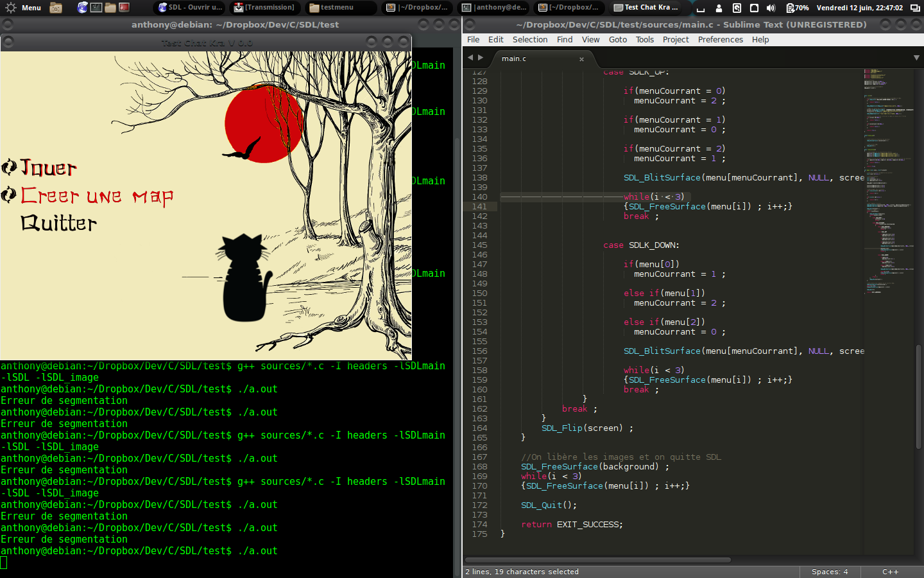The width and height of the screenshot is (924, 578).
Task: Click the first 'Erreur de segmentation' terminal line
Action: click(x=64, y=401)
